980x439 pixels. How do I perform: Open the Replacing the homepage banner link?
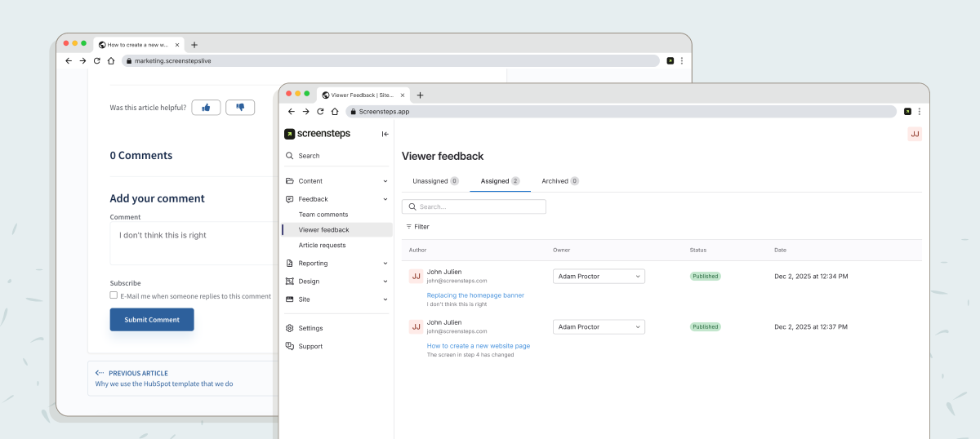(x=475, y=295)
